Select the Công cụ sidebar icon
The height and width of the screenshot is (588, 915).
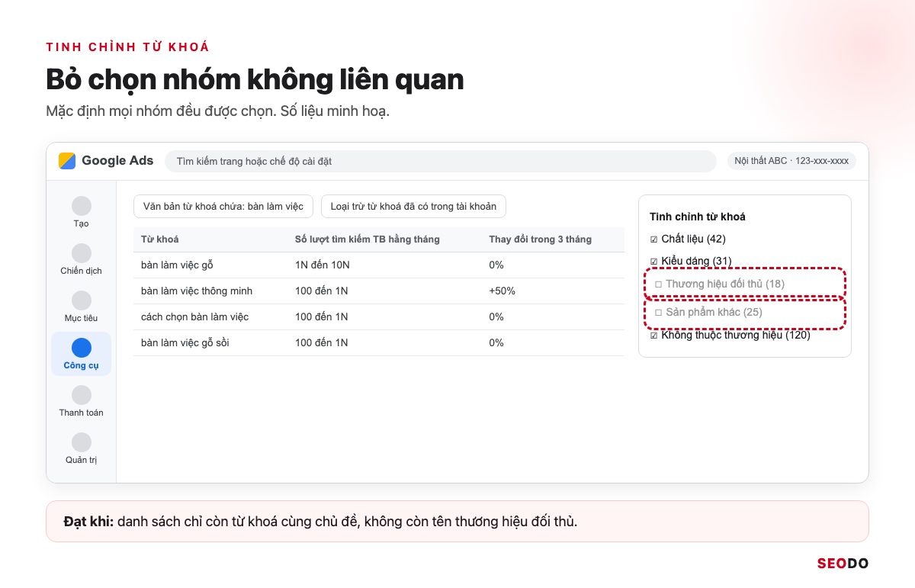click(82, 348)
